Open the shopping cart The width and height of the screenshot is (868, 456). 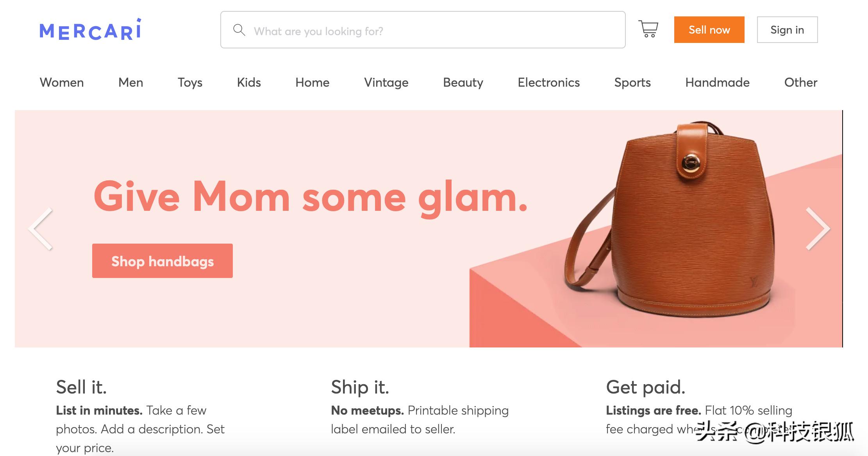pyautogui.click(x=648, y=29)
